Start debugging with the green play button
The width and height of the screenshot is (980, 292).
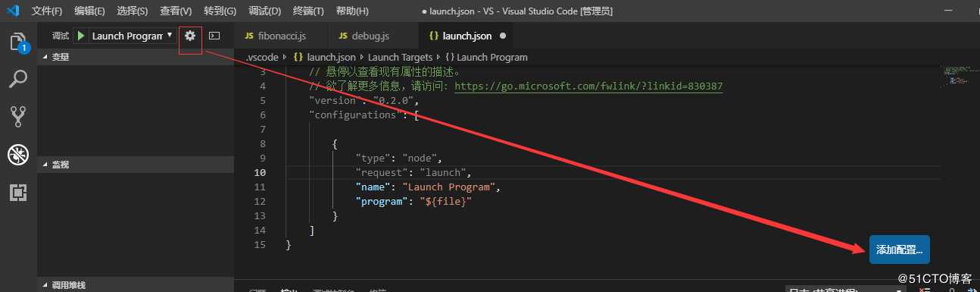coord(81,36)
